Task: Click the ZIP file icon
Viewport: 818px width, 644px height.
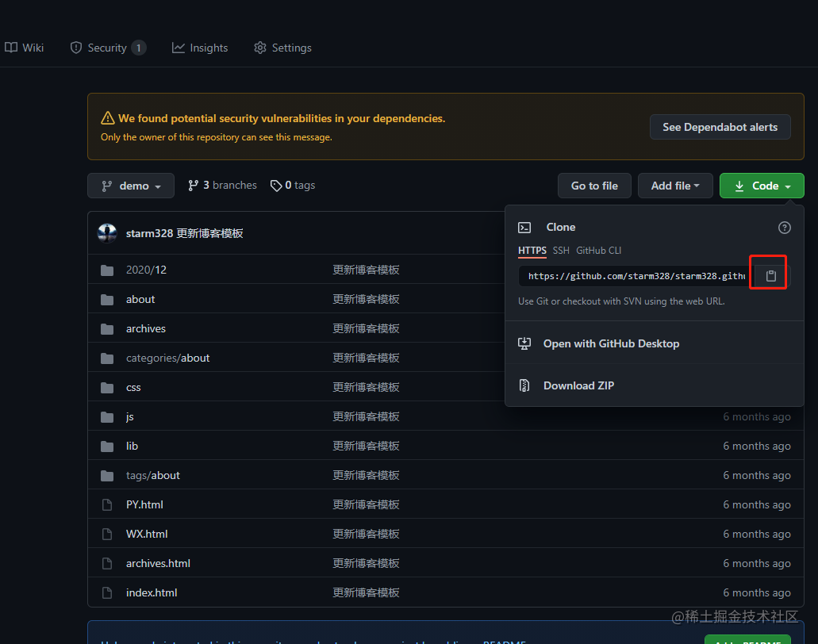Action: (x=524, y=385)
